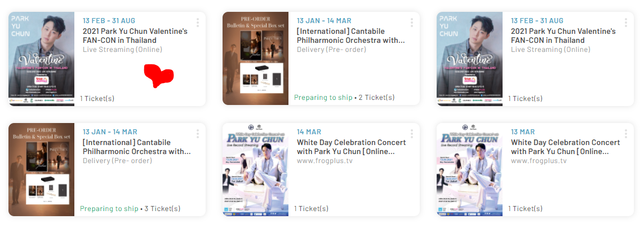Viewport: 644px width, 228px height.
Task: Open the poster thumbnail of 14 MAR White Day concert
Action: 255,169
